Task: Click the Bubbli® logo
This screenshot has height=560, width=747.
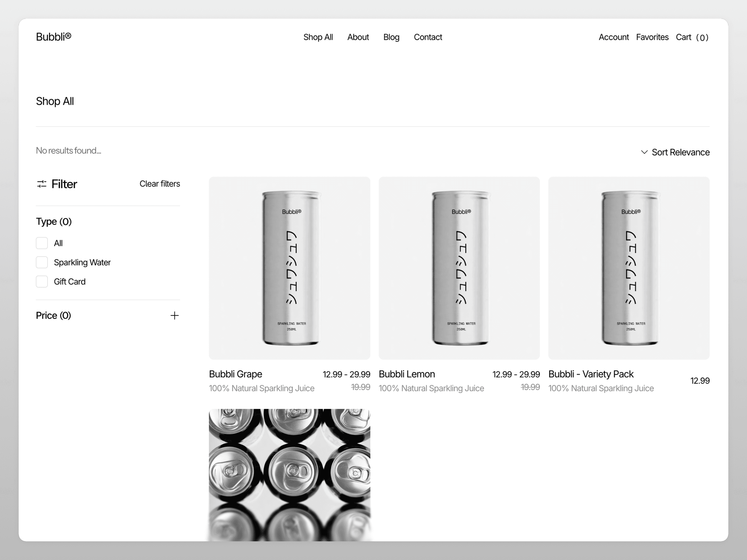Action: coord(53,37)
